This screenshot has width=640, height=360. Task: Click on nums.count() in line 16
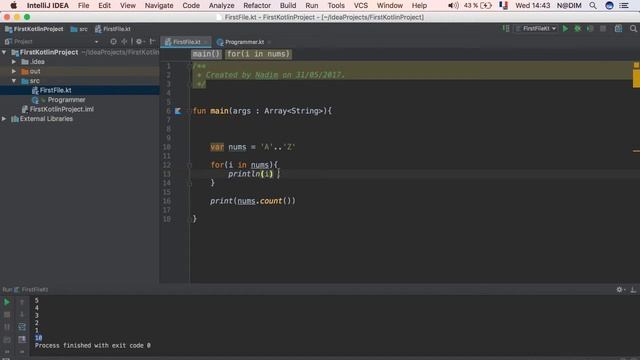(x=266, y=201)
